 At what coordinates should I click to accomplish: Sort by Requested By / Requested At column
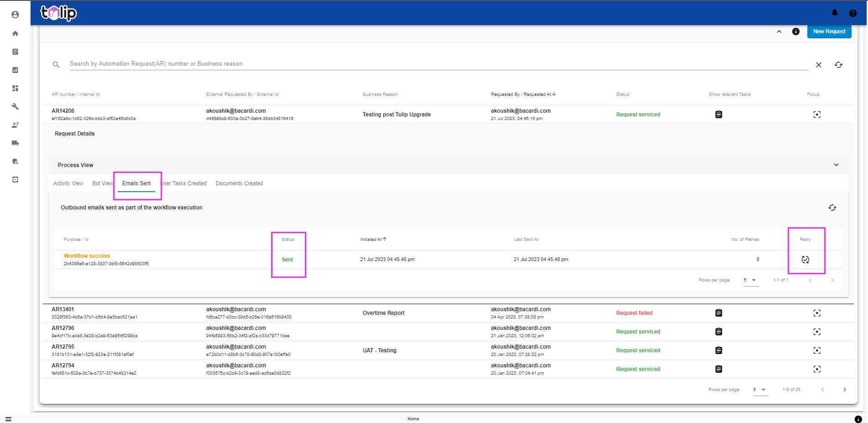pyautogui.click(x=523, y=94)
